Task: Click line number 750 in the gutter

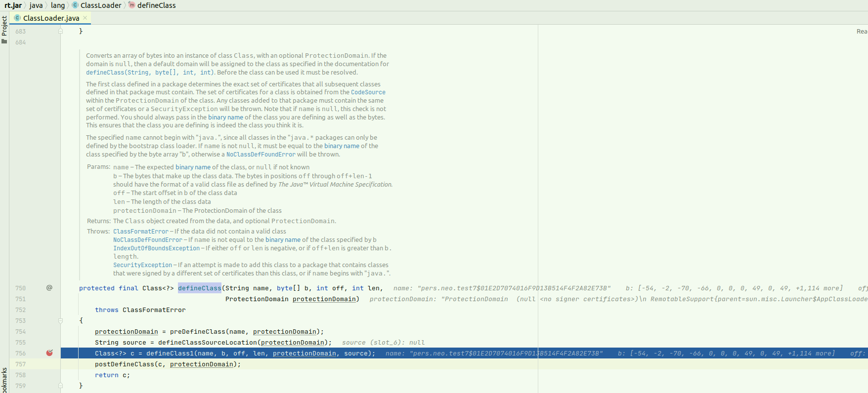Action: tap(20, 288)
